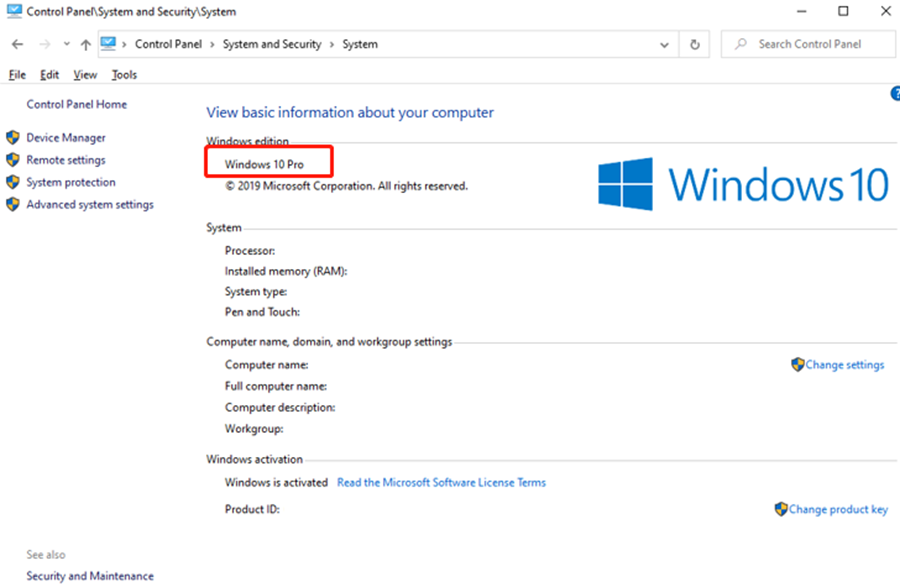Viewport: 900px width, 587px height.
Task: Open Advanced system settings
Action: 90,205
